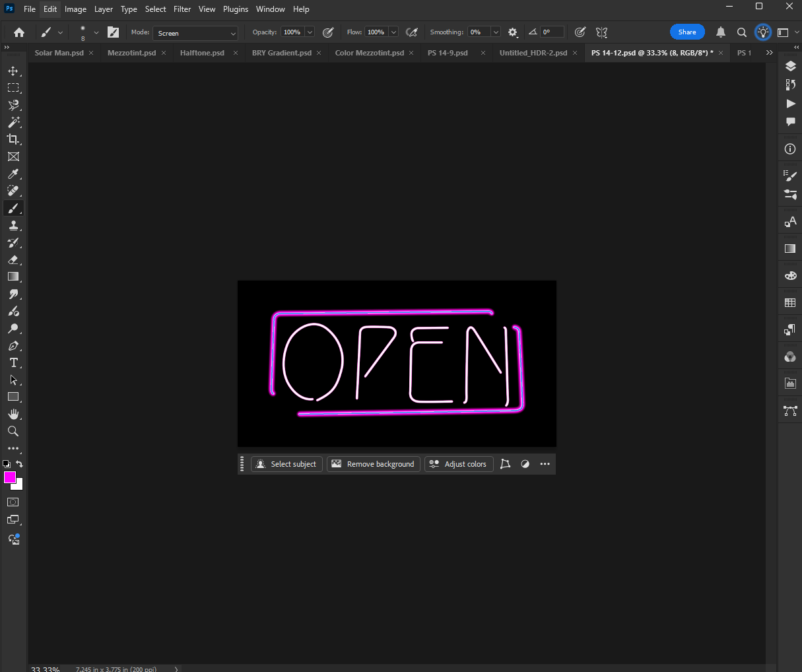Select the Rectangle shape tool
The height and width of the screenshot is (672, 802).
(13, 397)
